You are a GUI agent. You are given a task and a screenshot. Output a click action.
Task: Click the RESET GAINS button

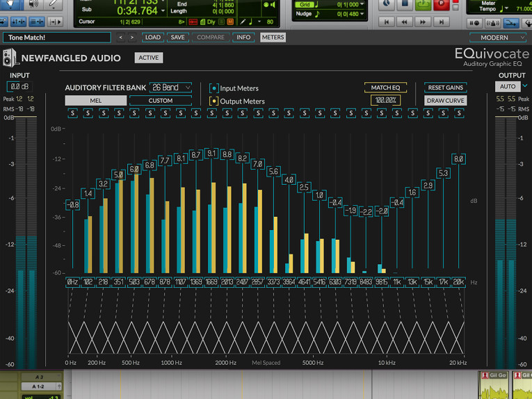[446, 88]
